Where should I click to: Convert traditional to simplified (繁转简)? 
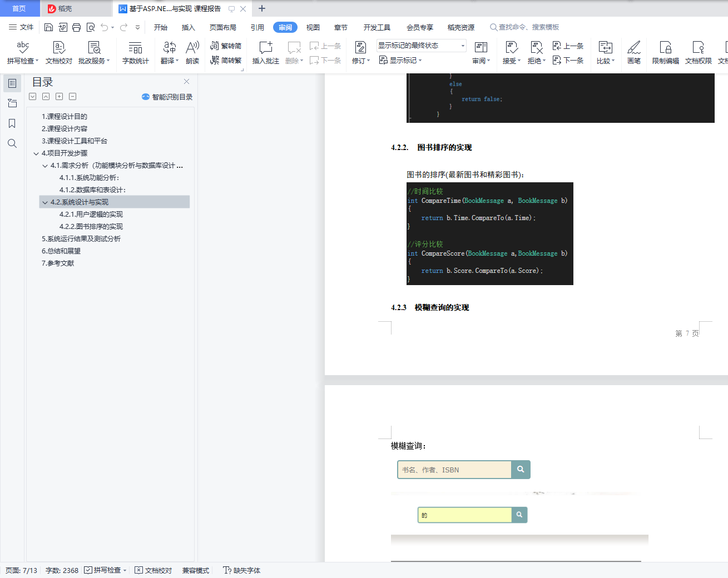point(226,46)
